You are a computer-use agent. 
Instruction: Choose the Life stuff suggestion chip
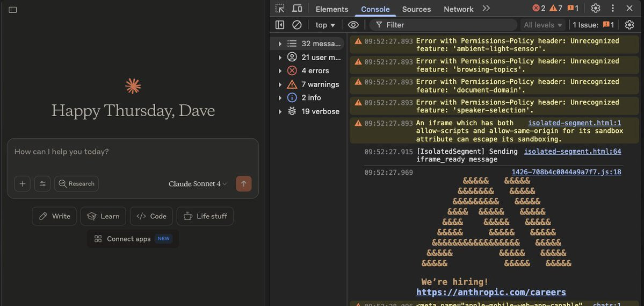point(205,216)
